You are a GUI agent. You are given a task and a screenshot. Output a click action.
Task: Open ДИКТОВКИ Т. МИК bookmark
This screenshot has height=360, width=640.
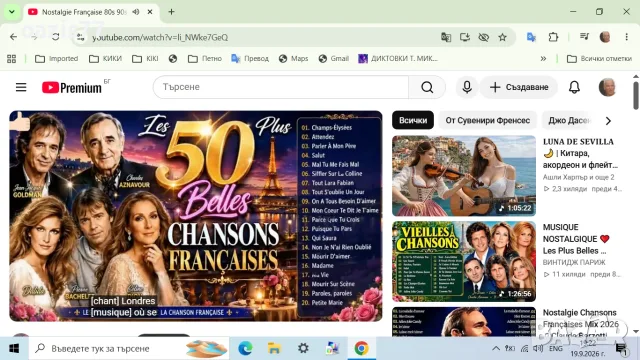coord(398,59)
